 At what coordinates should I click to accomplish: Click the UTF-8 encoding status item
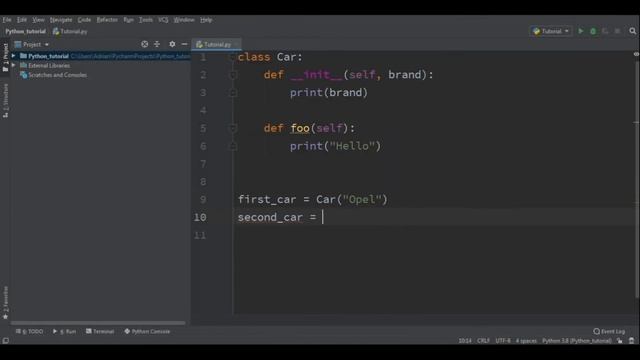[503, 340]
